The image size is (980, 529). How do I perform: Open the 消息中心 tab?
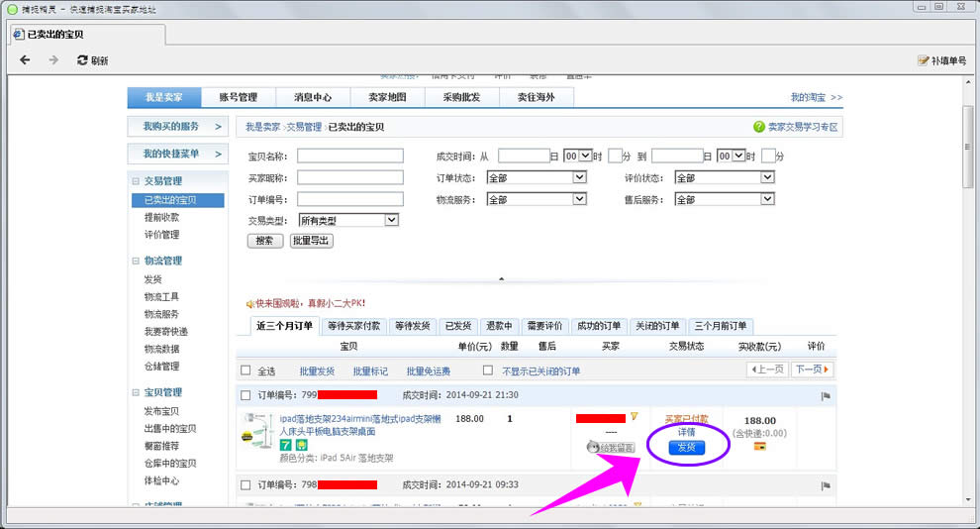(313, 97)
